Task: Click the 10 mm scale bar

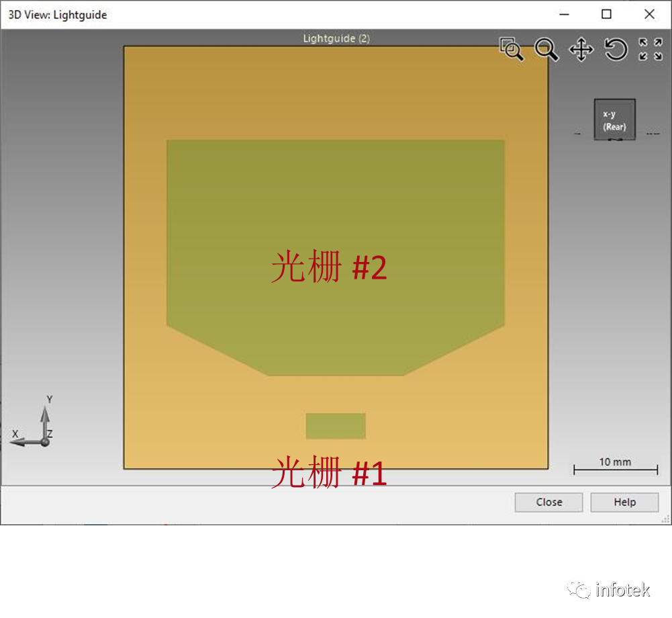Action: coord(615,465)
